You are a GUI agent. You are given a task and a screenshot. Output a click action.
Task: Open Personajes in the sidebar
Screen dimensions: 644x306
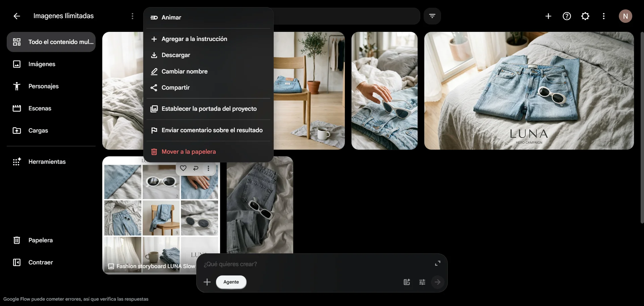pyautogui.click(x=51, y=86)
